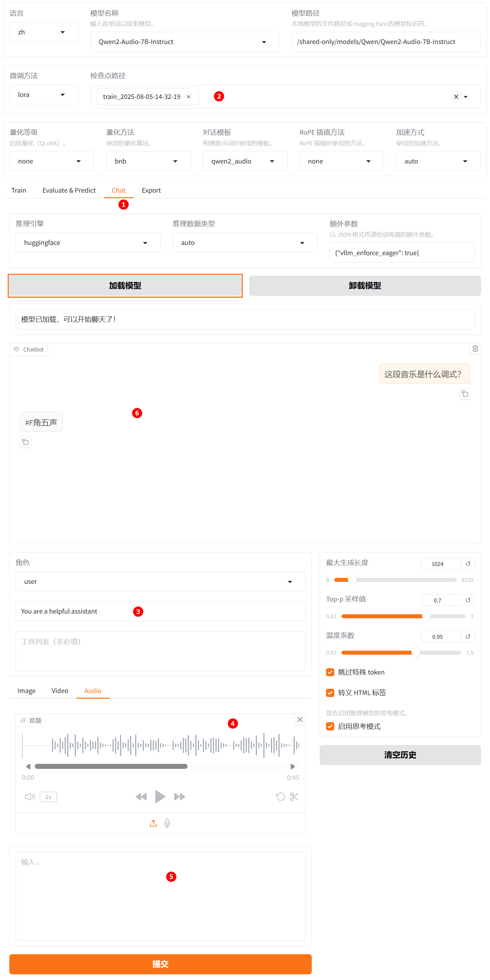Reset the 最大生成长度 value to default
The width and height of the screenshot is (490, 980).
(x=467, y=563)
